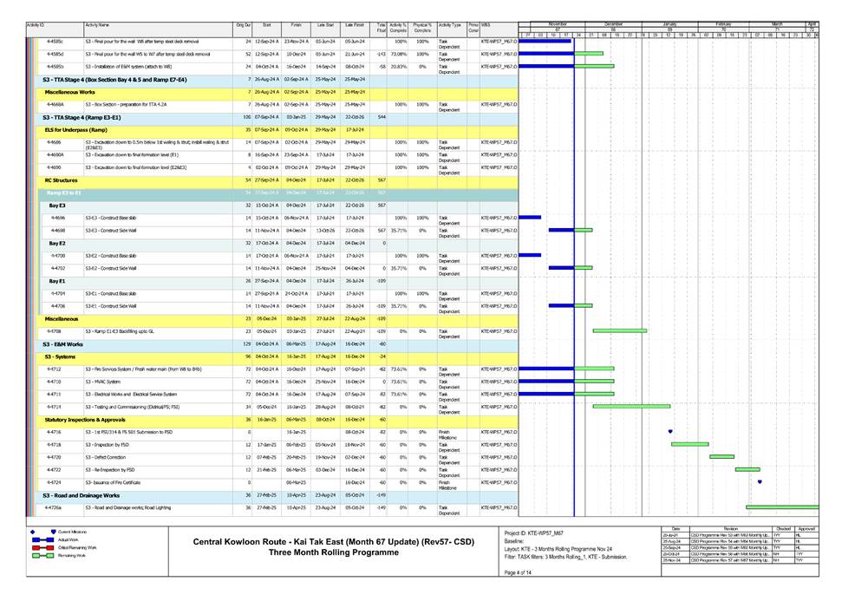Collapse the S3 - E&M Works group
Viewport: 868px width, 614px height.
coord(69,343)
